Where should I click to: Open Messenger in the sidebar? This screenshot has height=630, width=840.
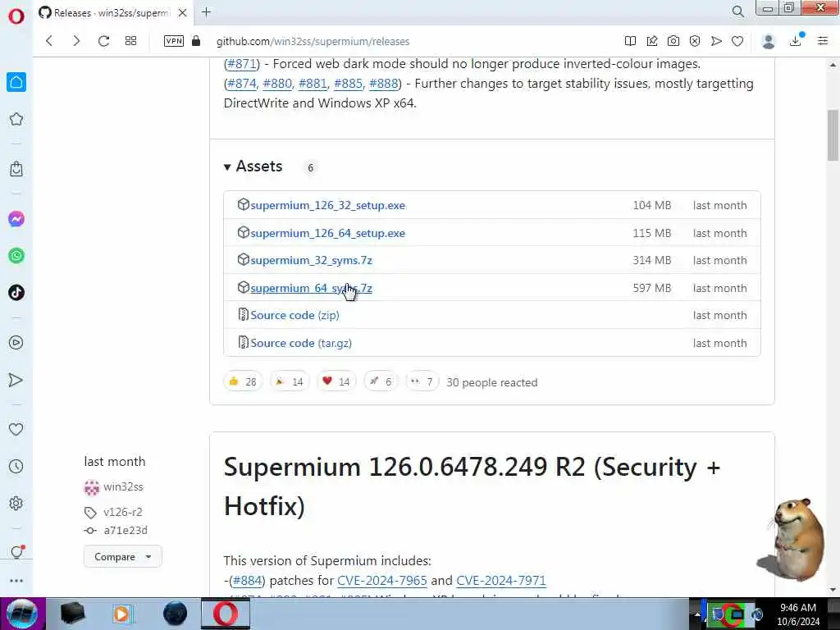coord(16,219)
